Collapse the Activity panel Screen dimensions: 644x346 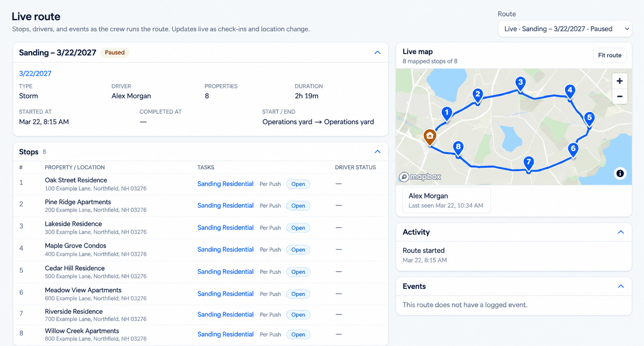(621, 232)
